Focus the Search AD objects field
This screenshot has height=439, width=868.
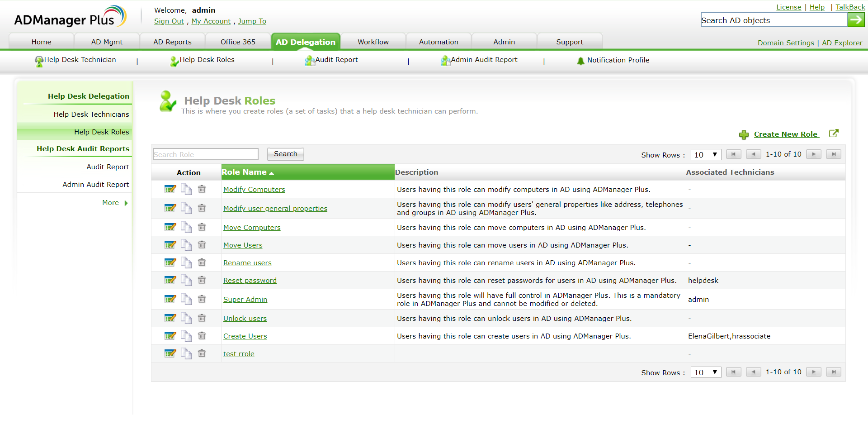[x=774, y=20]
